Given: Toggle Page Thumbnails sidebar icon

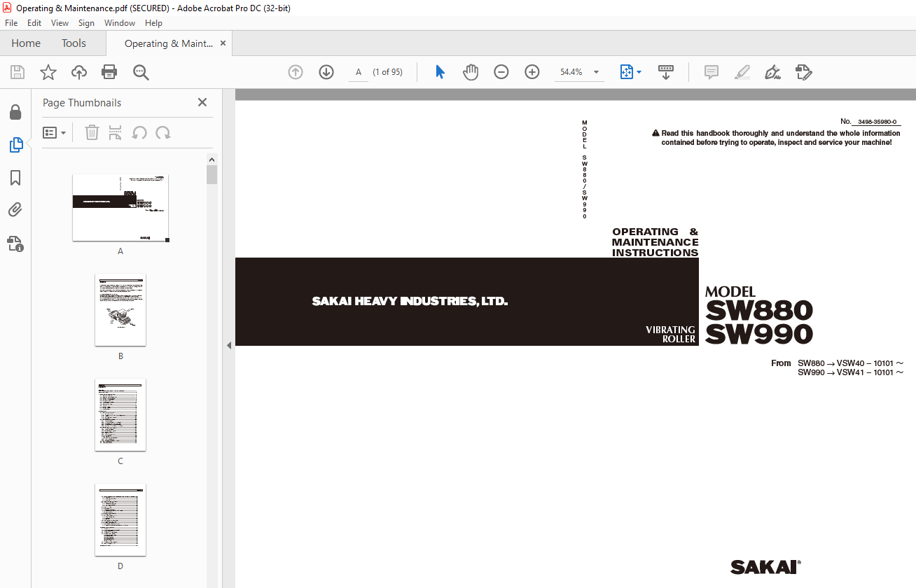Looking at the screenshot, I should point(15,145).
